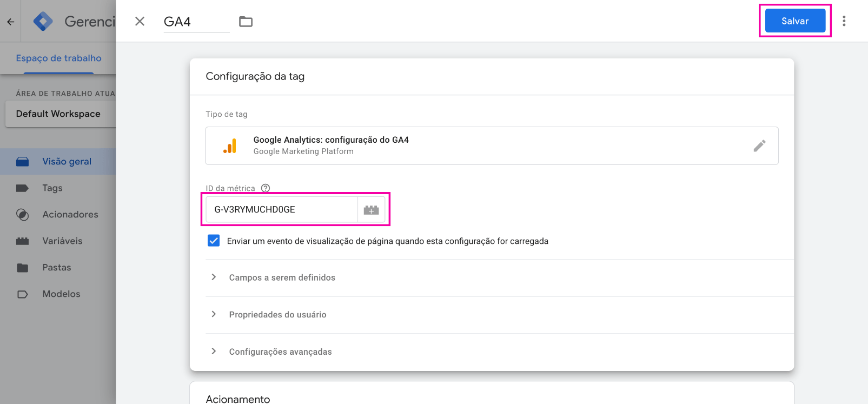Image resolution: width=868 pixels, height=404 pixels.
Task: Click the Google Marketing Platform subtitle
Action: 303,151
